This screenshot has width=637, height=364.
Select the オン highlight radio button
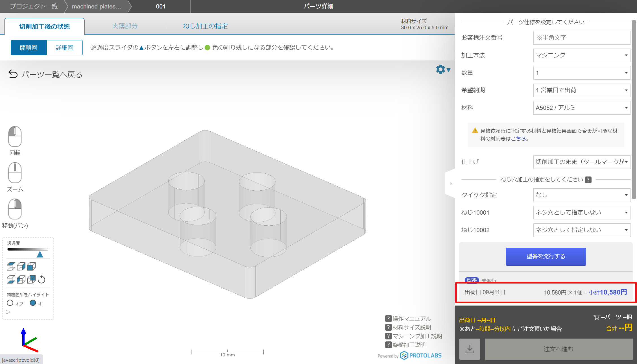(x=33, y=303)
